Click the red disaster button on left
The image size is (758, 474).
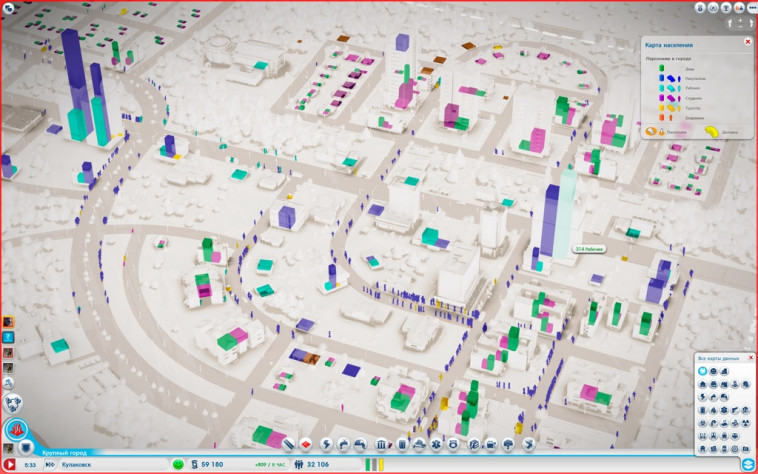[17, 430]
